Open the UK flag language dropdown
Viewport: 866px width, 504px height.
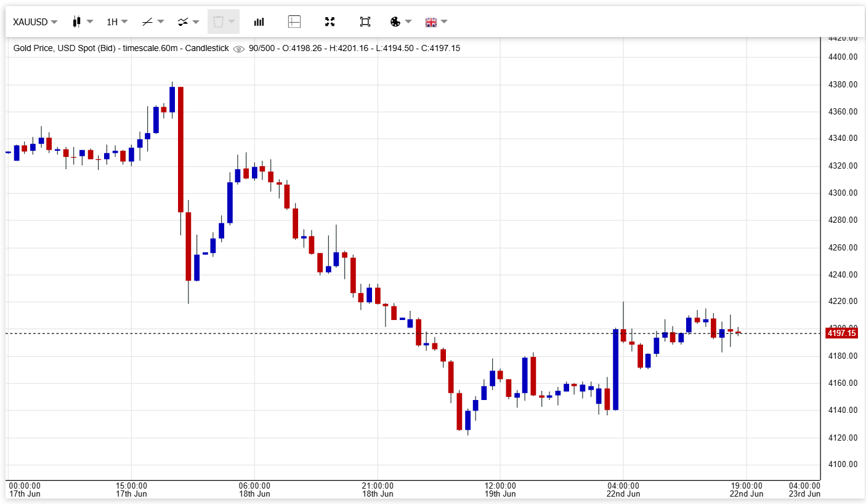tap(436, 22)
